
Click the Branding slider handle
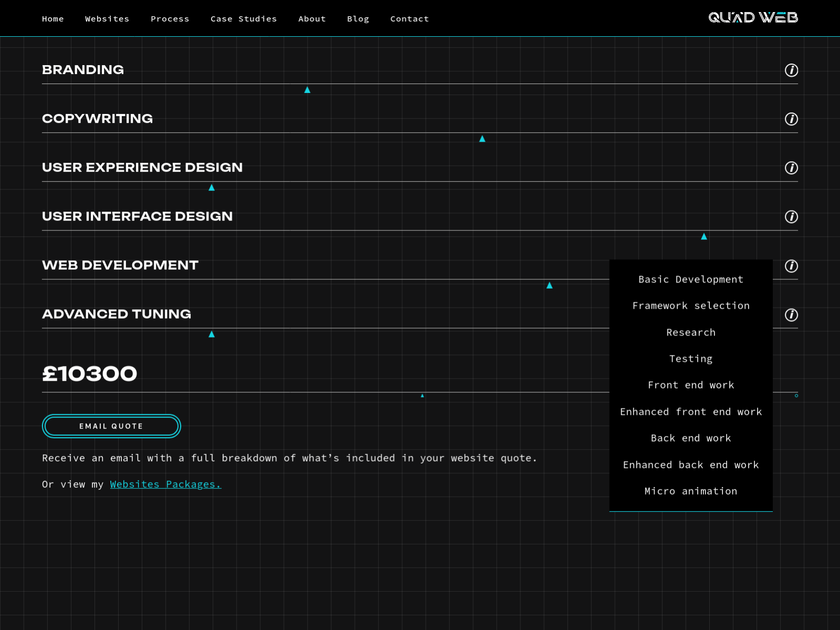pos(307,90)
